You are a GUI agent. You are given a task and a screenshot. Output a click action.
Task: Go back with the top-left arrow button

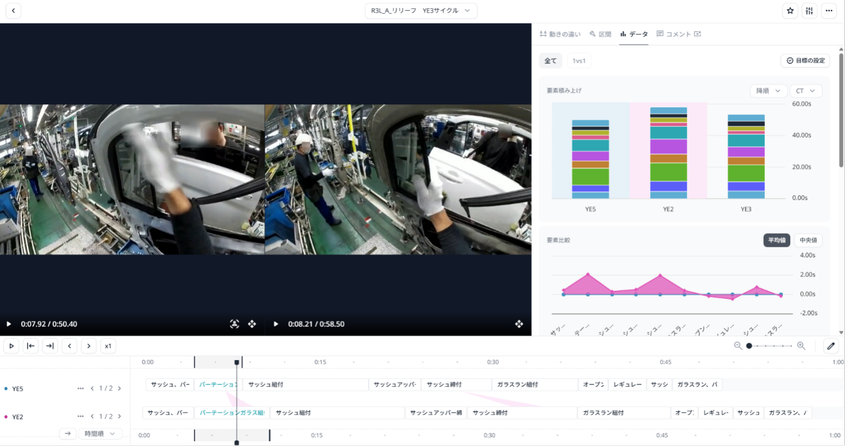tap(13, 10)
